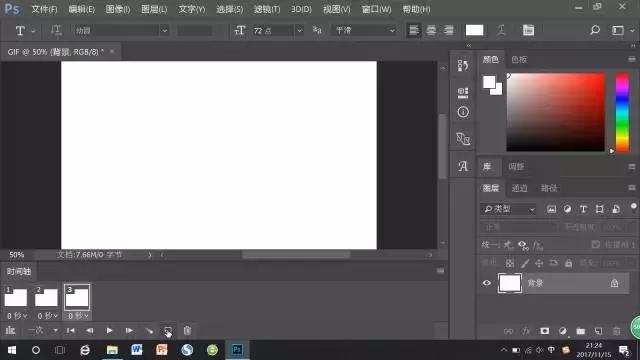640x360 pixels.
Task: Click the font size icon beside 72 点
Action: 240,30
